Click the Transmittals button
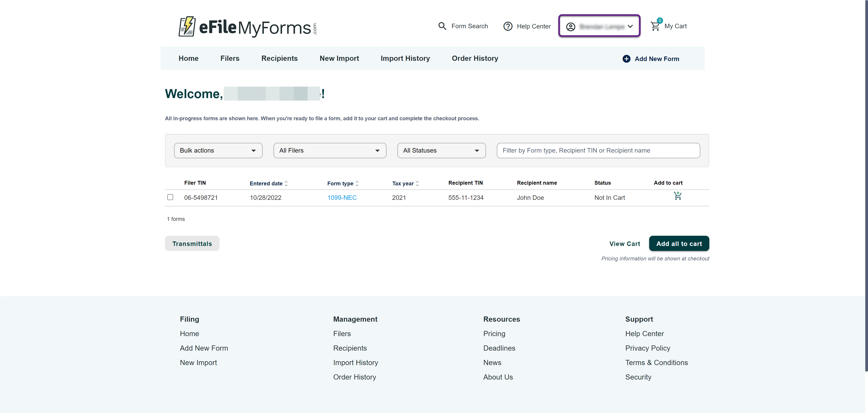This screenshot has width=868, height=413. [192, 243]
